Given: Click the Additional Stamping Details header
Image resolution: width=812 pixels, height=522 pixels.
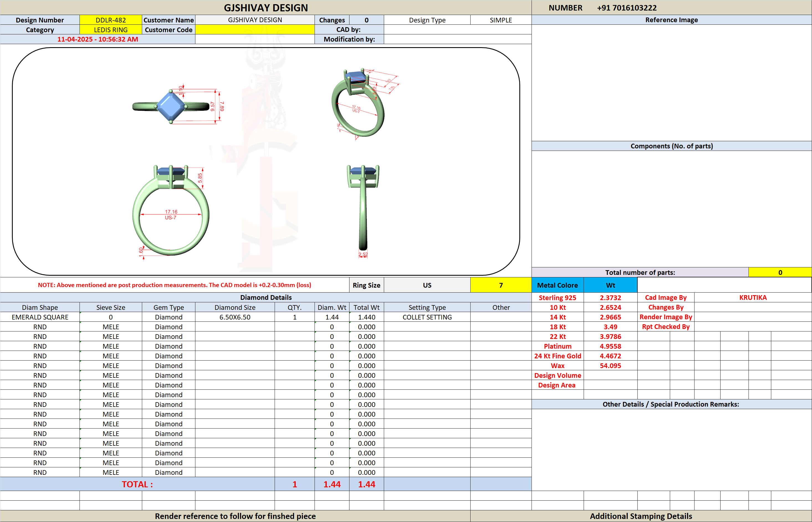Looking at the screenshot, I should [x=641, y=516].
